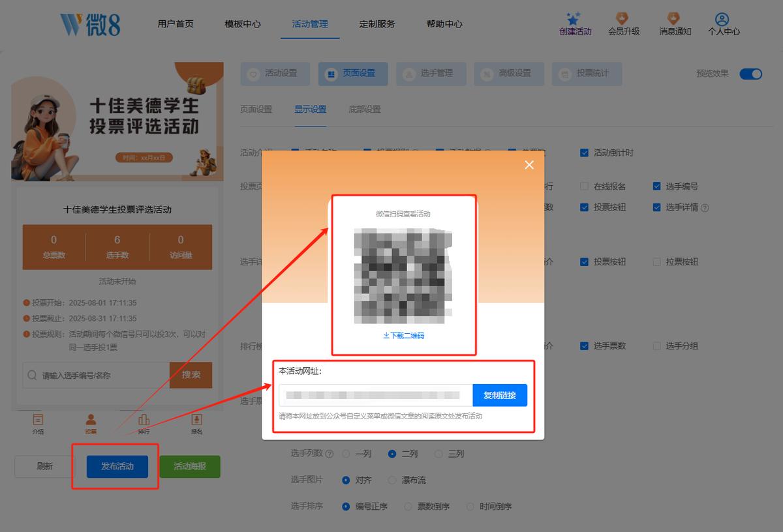
Task: Uncheck 活动倒计时 checkbox
Action: [585, 153]
